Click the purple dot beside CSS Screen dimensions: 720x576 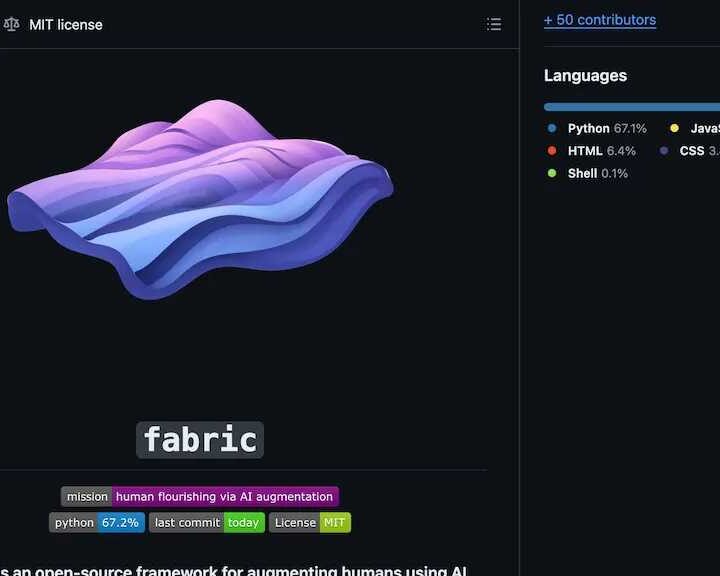tap(664, 151)
